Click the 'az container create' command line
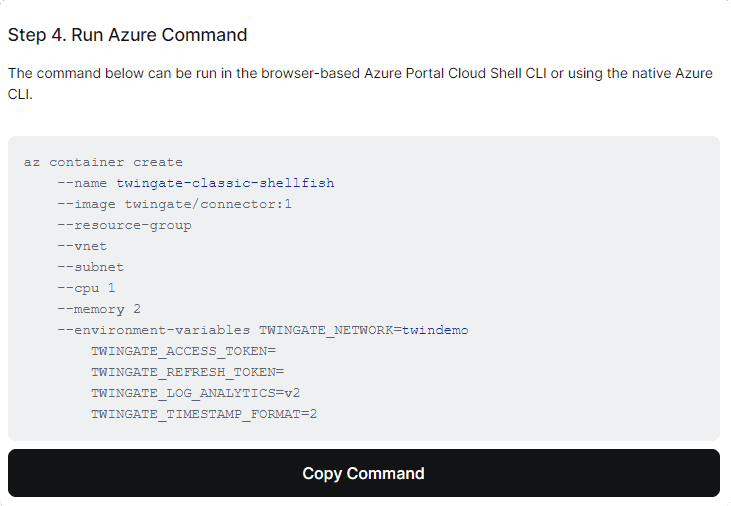Screen dimensions: 731x506 click(103, 162)
